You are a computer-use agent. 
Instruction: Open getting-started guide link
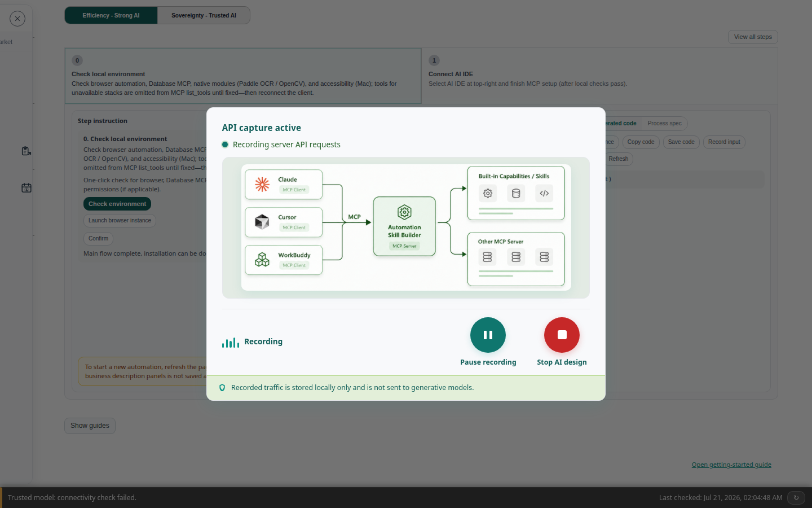731,465
